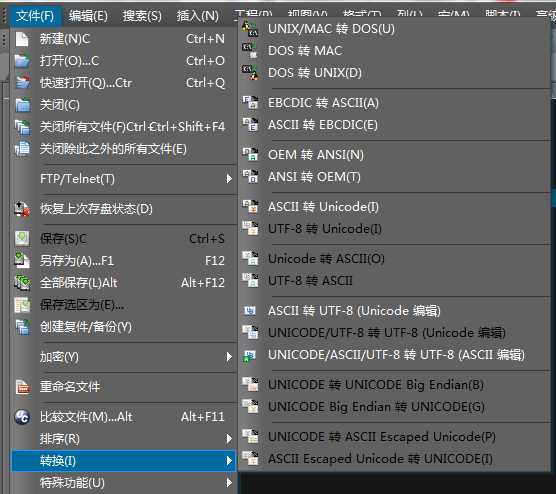Screen dimensions: 556x494
Task: Open the 编辑(E) menu
Action: 88,16
